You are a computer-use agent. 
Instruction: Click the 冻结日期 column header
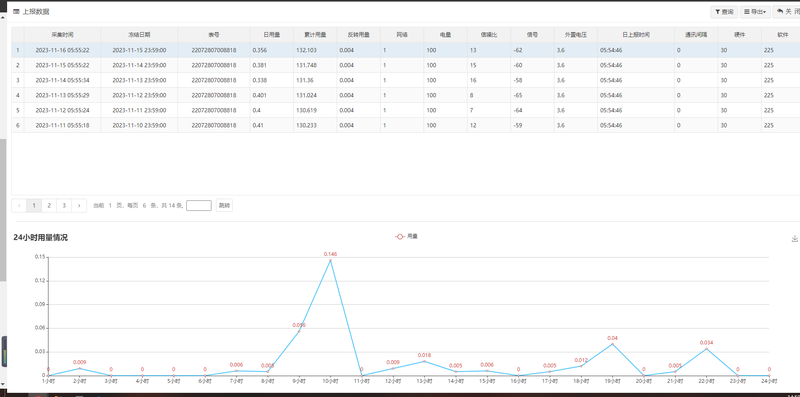tap(139, 35)
